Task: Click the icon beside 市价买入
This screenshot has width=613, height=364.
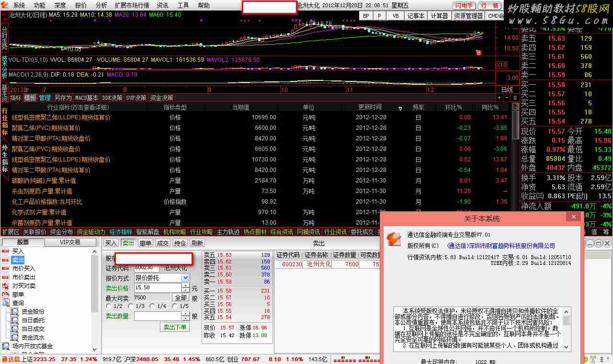Action: coord(6,268)
